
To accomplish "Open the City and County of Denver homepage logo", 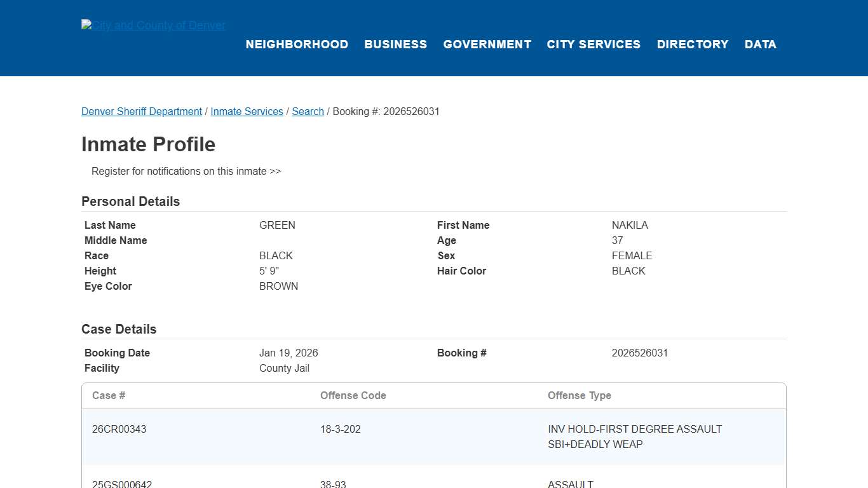I will click(153, 25).
